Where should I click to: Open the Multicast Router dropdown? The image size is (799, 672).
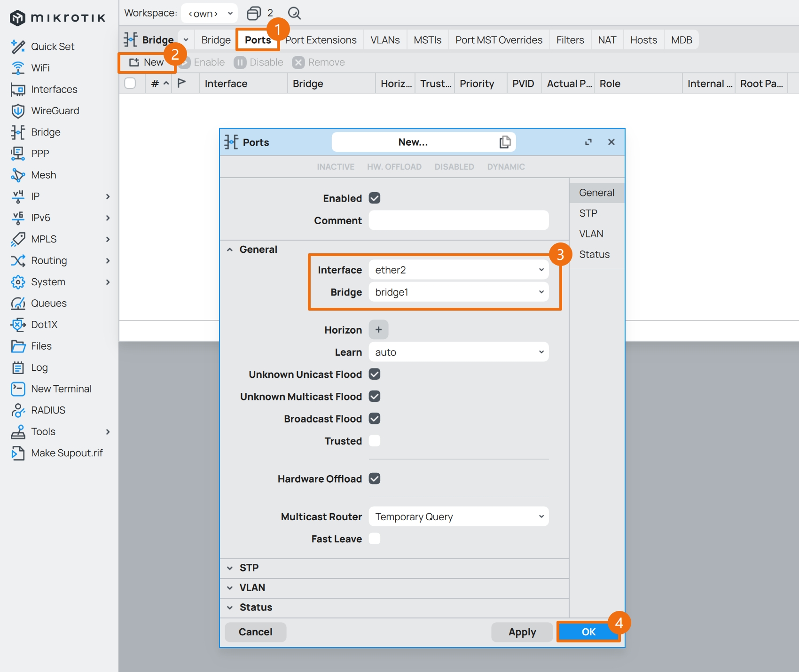pos(459,516)
